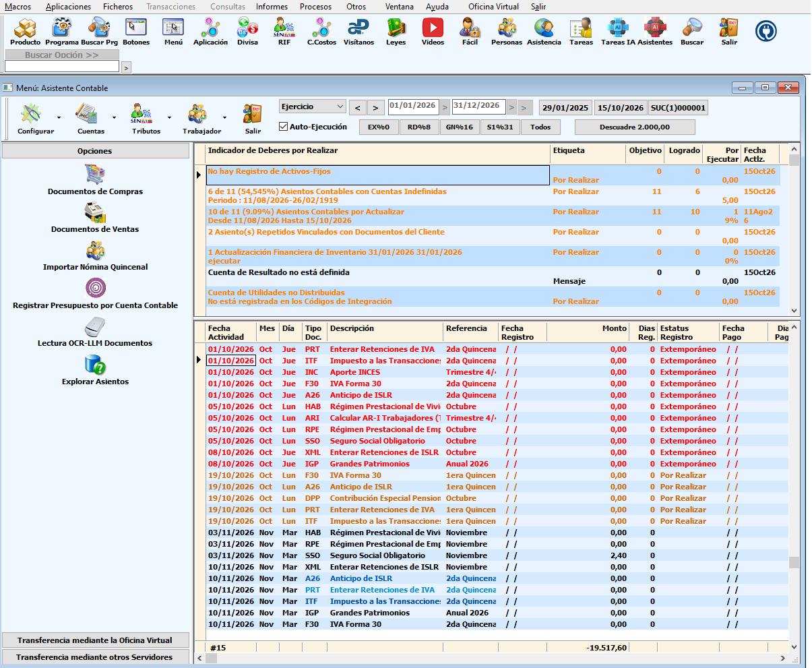Open Lectura OCR-LLM Documentos option

95,332
